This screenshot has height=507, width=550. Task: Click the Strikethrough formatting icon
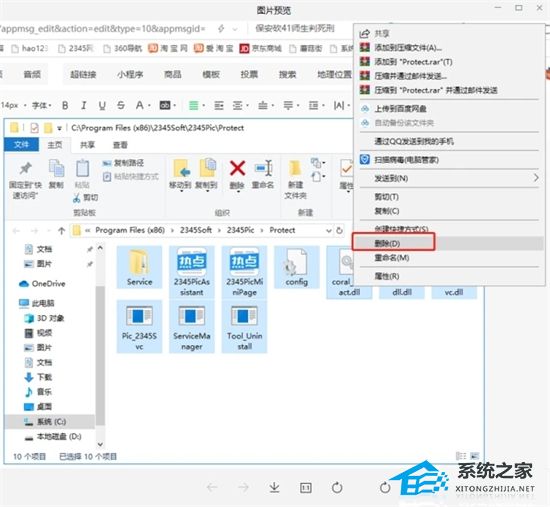(121, 105)
